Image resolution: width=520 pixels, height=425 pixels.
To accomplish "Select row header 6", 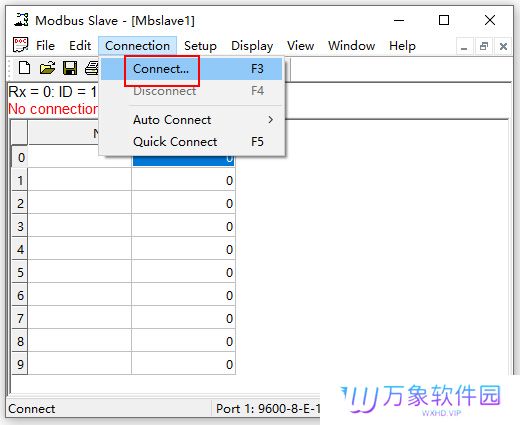I will (x=20, y=295).
